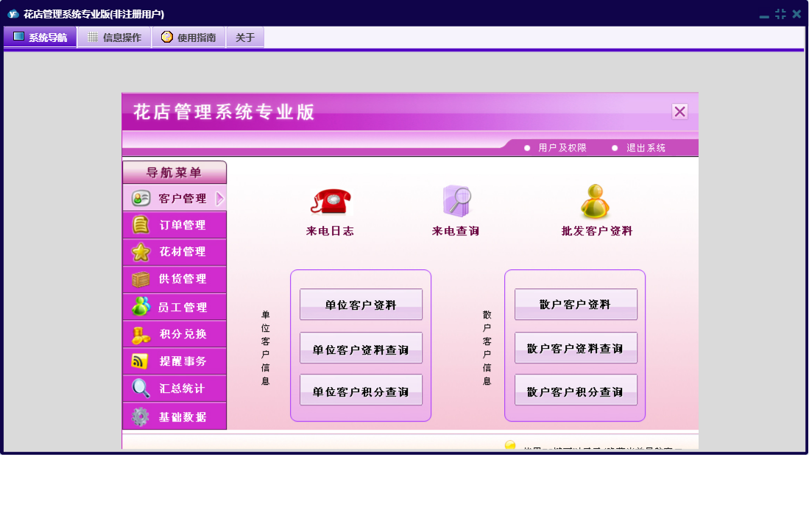
Task: Minimize the main application window
Action: (764, 15)
